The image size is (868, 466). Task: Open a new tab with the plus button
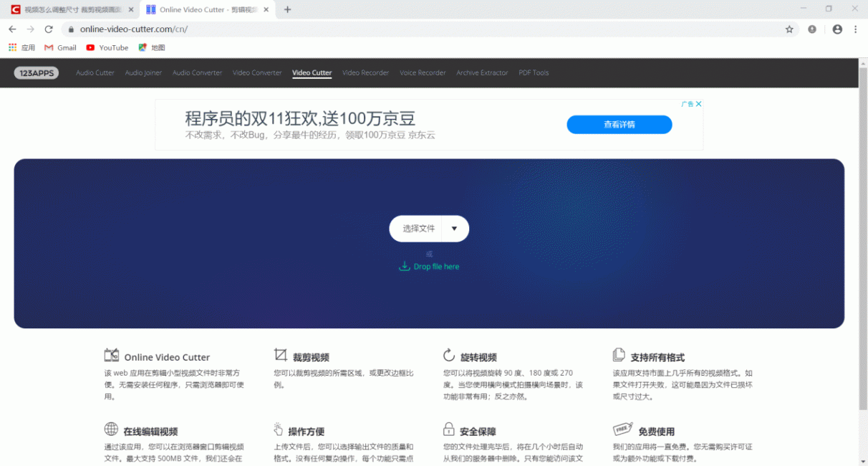(x=288, y=10)
